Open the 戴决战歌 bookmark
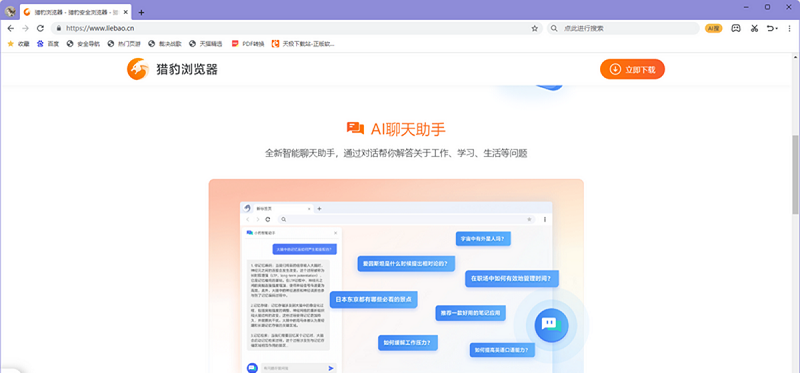 tap(165, 44)
